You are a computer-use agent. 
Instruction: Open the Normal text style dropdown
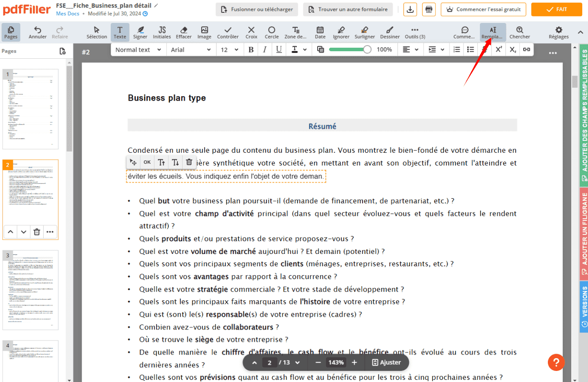[138, 49]
